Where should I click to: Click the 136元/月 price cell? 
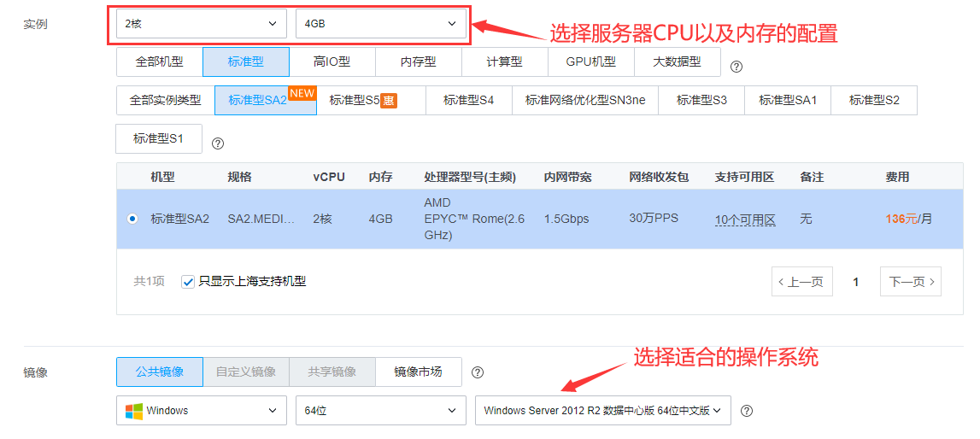(x=909, y=219)
